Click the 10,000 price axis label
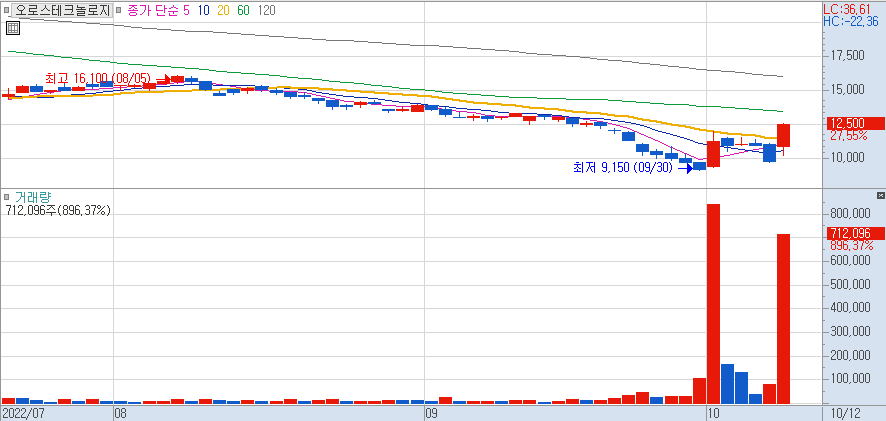The image size is (886, 421). coord(848,157)
